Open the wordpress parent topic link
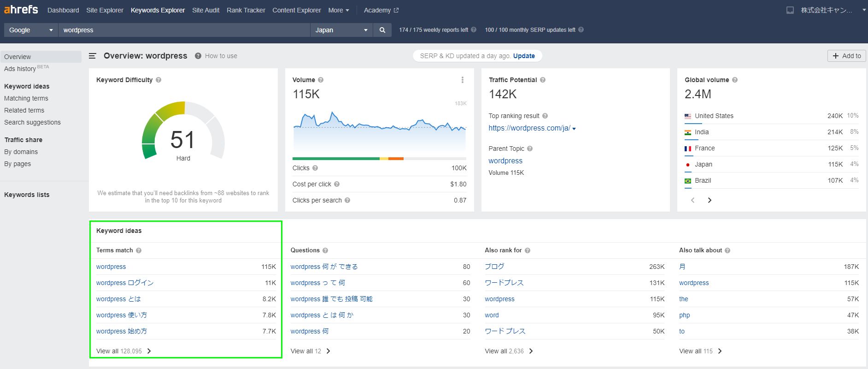The image size is (868, 369). coord(505,161)
